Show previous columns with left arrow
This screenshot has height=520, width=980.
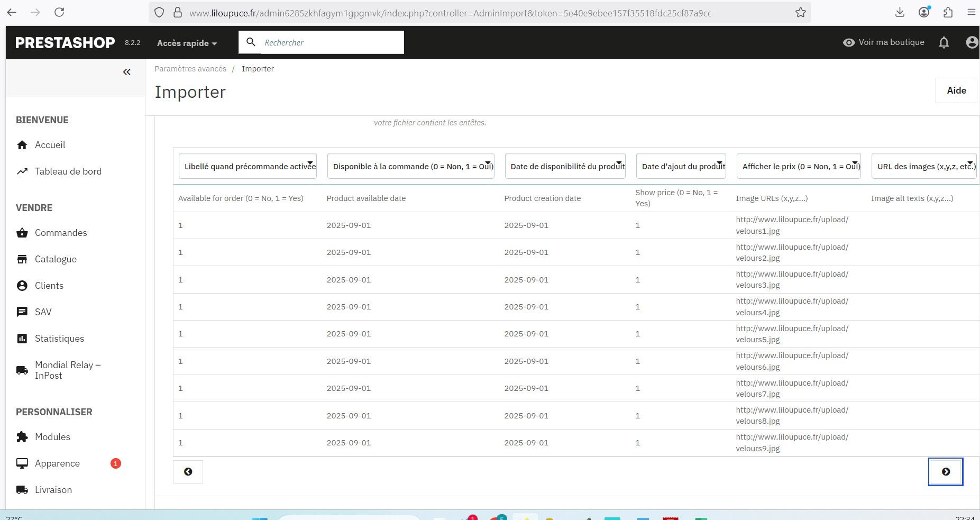click(188, 471)
